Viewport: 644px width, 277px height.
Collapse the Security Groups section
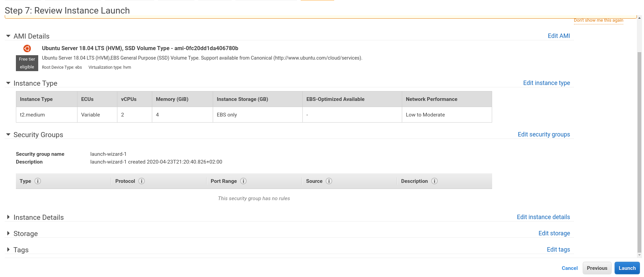(8, 134)
